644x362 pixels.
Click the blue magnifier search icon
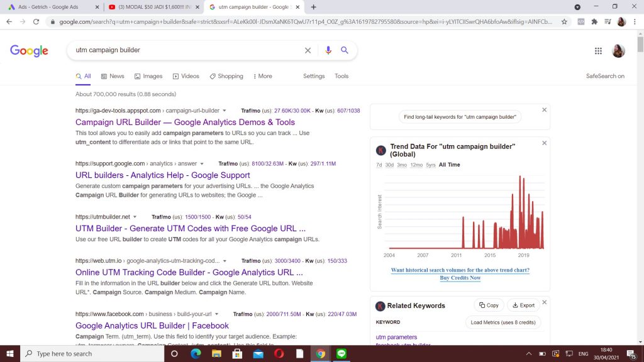click(345, 50)
